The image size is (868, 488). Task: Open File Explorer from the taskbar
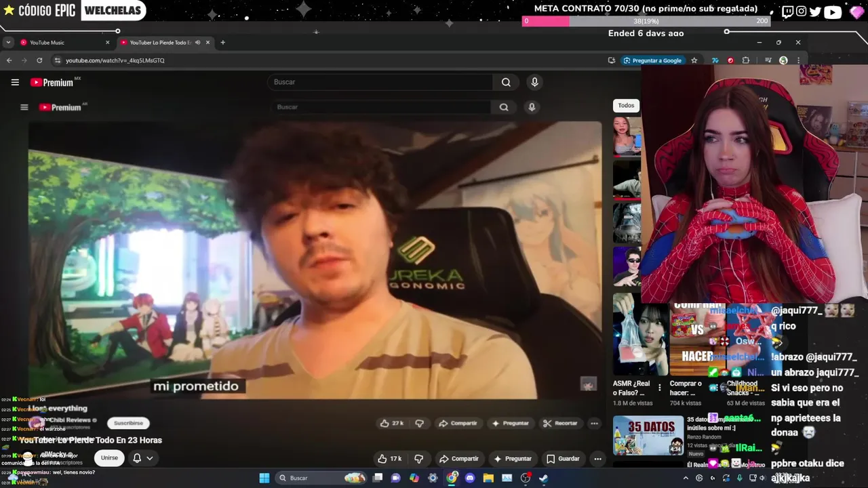tap(488, 478)
